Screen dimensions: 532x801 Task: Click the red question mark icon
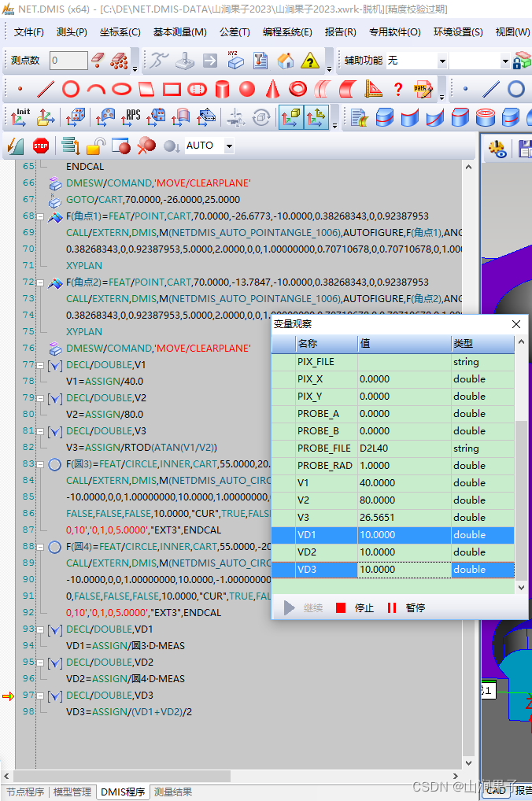click(399, 90)
